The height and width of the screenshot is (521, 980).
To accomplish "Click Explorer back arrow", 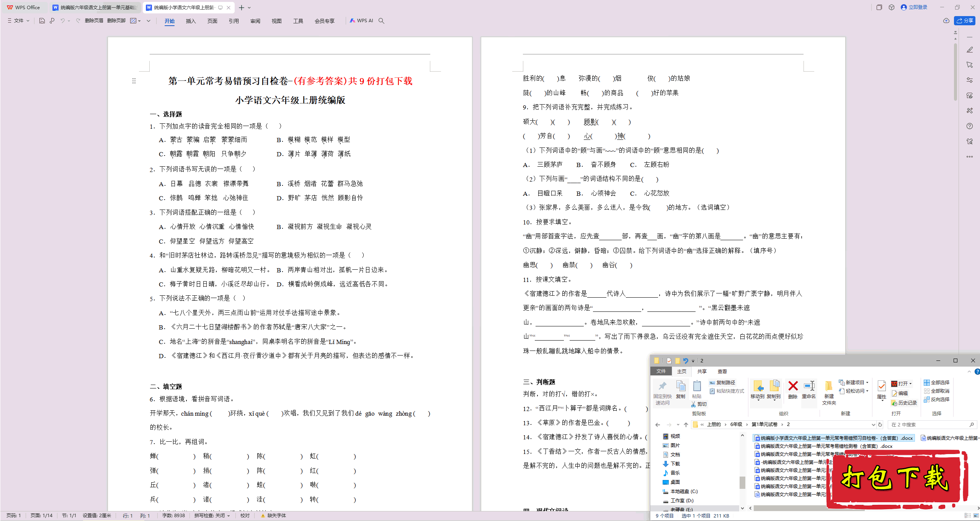I will 658,424.
